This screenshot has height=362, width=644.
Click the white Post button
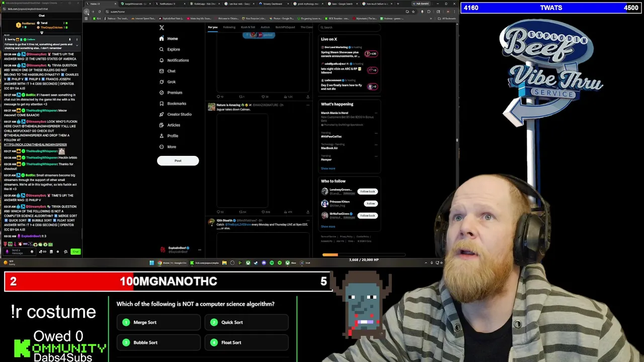[178, 160]
